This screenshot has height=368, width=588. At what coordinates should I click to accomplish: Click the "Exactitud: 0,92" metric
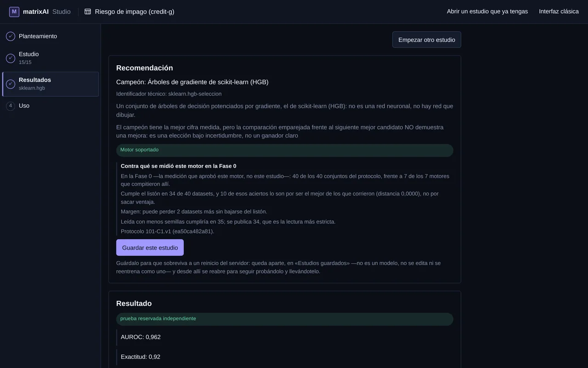141,357
